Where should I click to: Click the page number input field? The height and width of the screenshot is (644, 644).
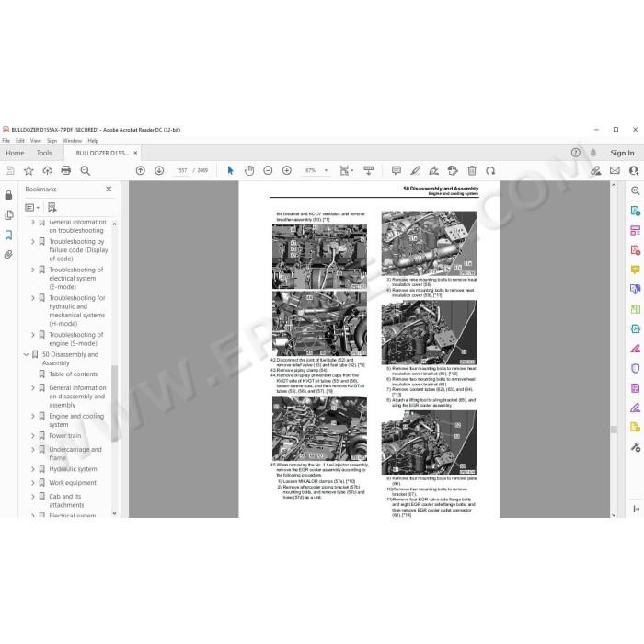point(181,170)
